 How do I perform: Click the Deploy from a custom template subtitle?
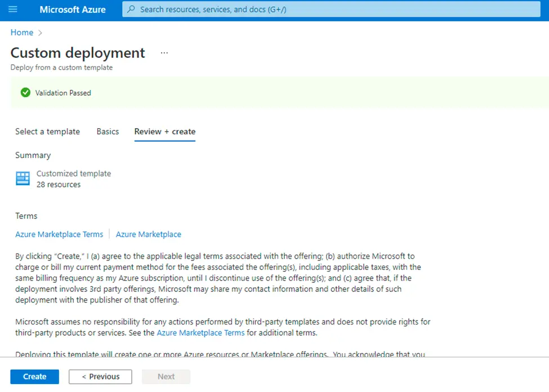61,67
